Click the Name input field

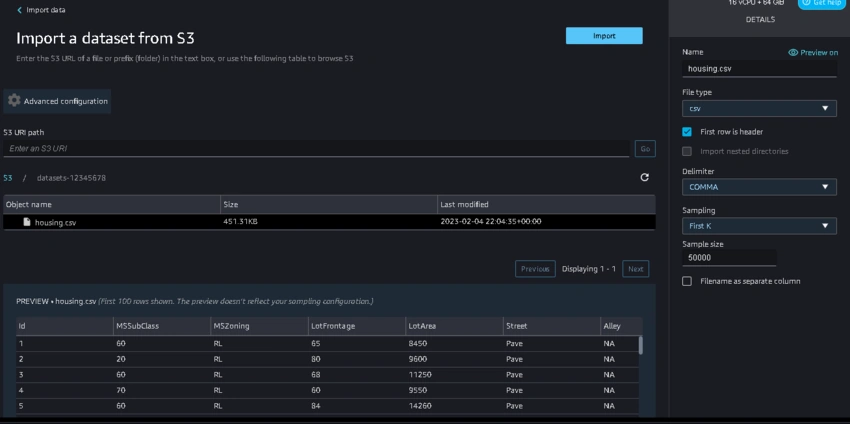759,69
